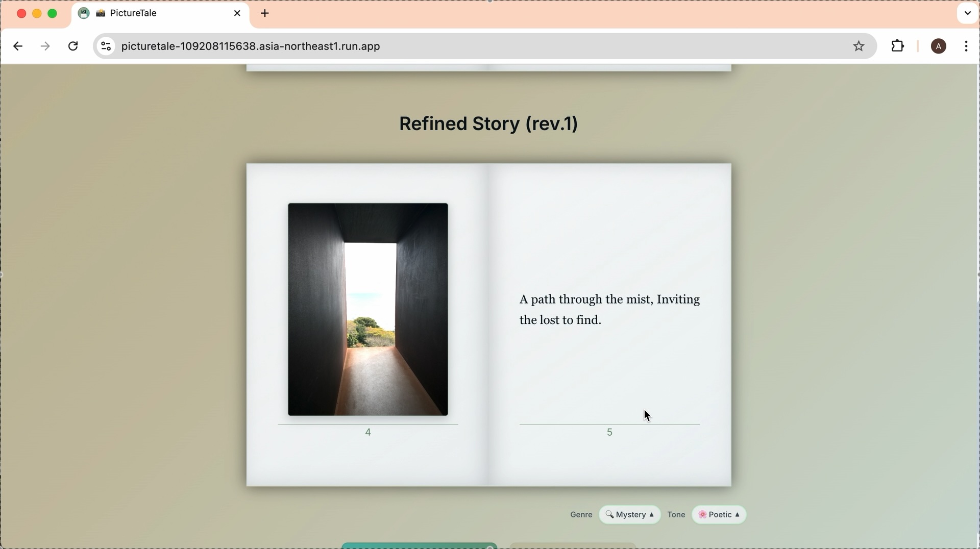Click page number 5
Image resolution: width=980 pixels, height=549 pixels.
point(610,433)
